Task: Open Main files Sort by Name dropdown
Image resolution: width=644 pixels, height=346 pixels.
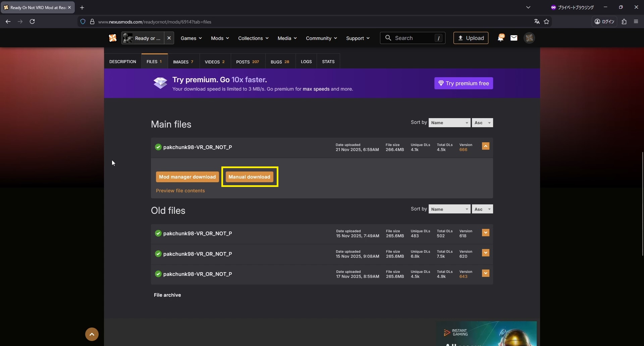Action: coord(449,123)
